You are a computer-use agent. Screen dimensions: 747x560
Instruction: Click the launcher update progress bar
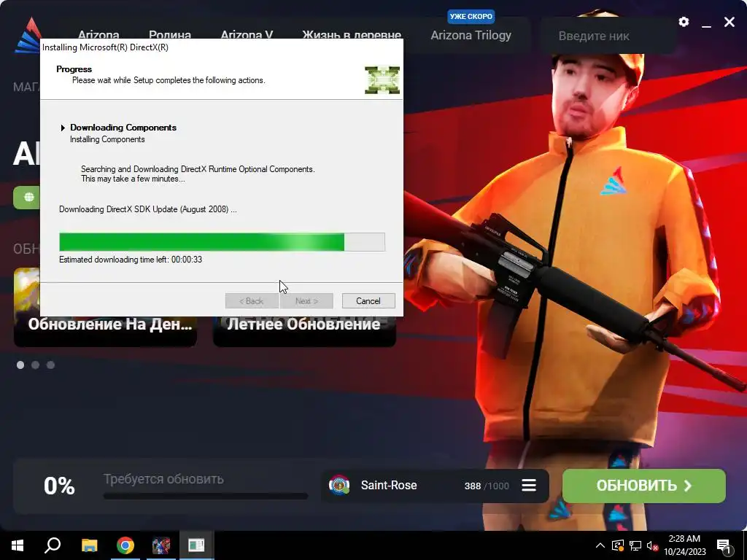205,496
